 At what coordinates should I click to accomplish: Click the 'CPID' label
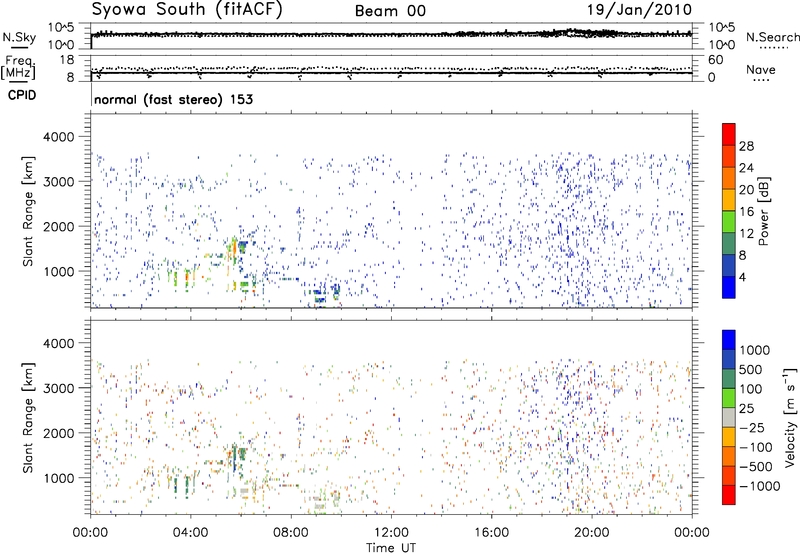coord(22,95)
